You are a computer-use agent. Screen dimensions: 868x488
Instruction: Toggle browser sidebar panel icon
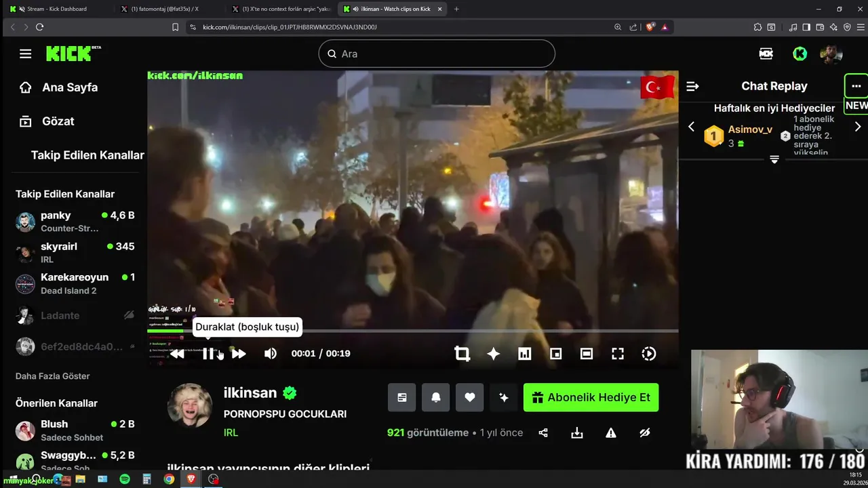(x=806, y=27)
